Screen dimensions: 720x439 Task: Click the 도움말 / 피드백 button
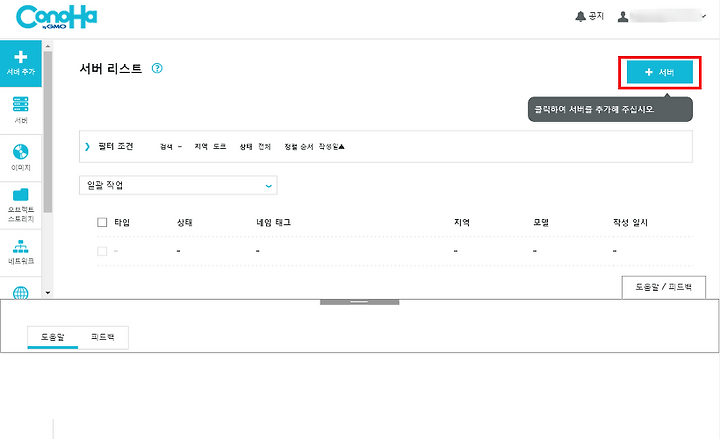point(664,287)
